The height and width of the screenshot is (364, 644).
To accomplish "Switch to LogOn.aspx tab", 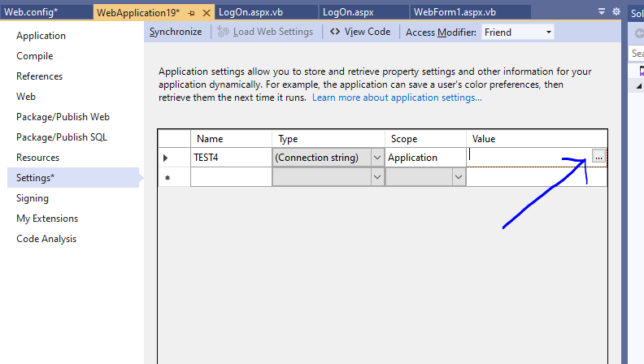I will pyautogui.click(x=364, y=12).
